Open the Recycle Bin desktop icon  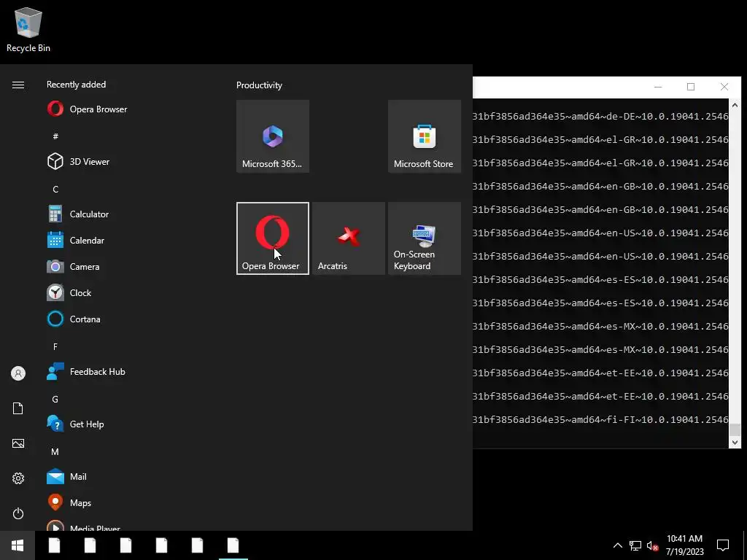click(28, 30)
